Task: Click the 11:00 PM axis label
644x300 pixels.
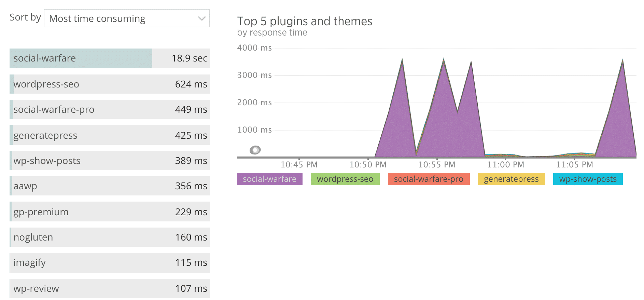Action: coord(505,164)
